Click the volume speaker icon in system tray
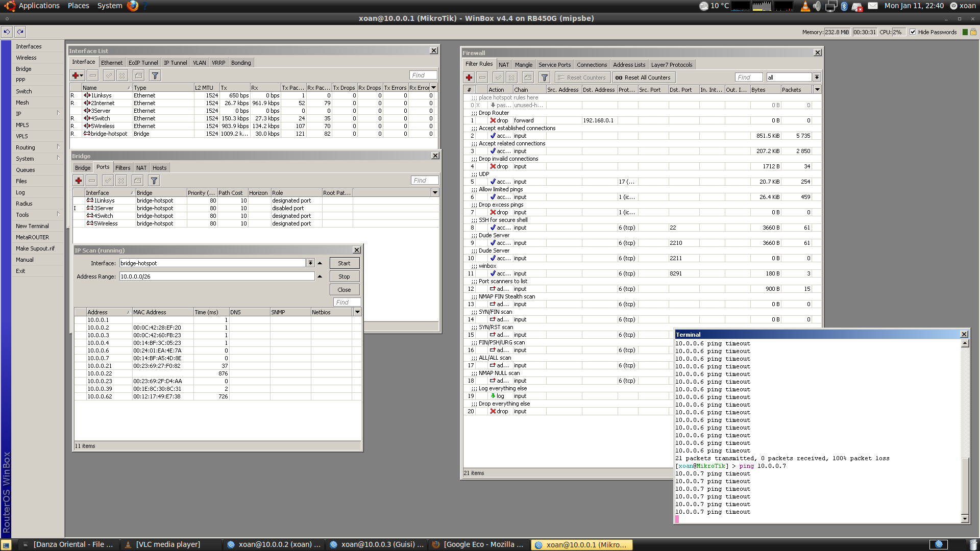 point(817,6)
